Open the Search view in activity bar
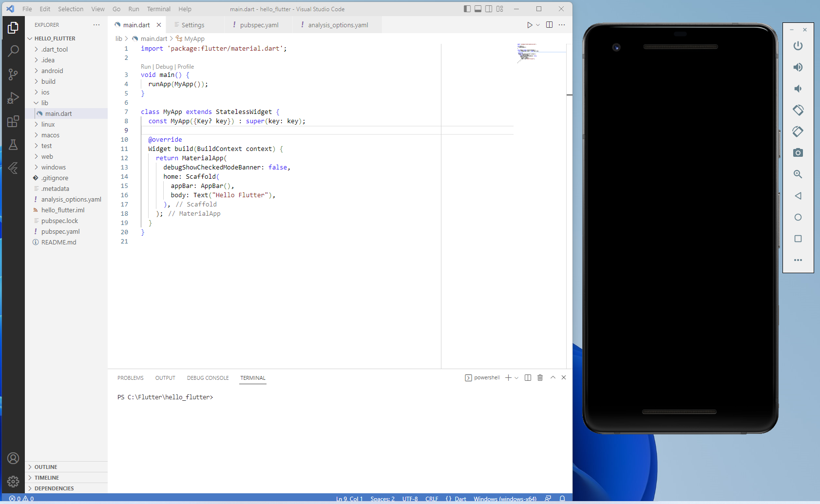Image resolution: width=820 pixels, height=504 pixels. tap(13, 51)
